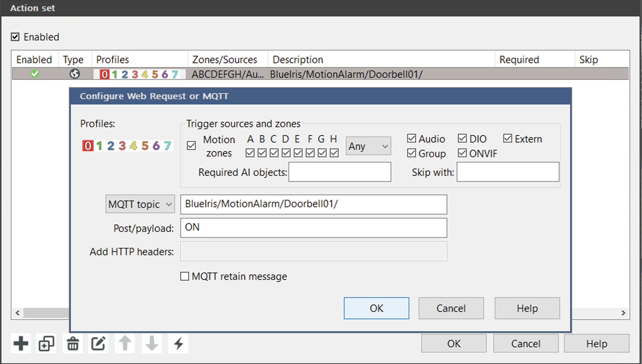642x364 pixels.
Task: Uncheck the Audio trigger source
Action: click(x=412, y=138)
